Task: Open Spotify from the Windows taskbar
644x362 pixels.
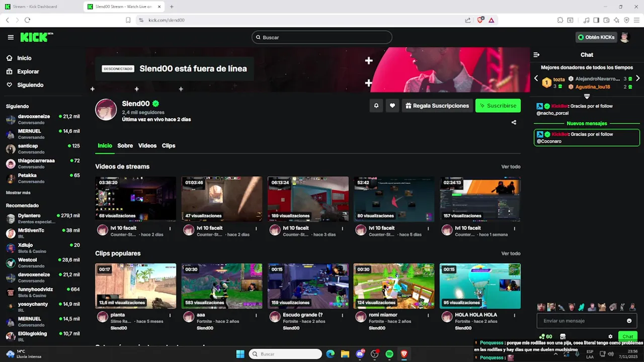Action: point(389,354)
